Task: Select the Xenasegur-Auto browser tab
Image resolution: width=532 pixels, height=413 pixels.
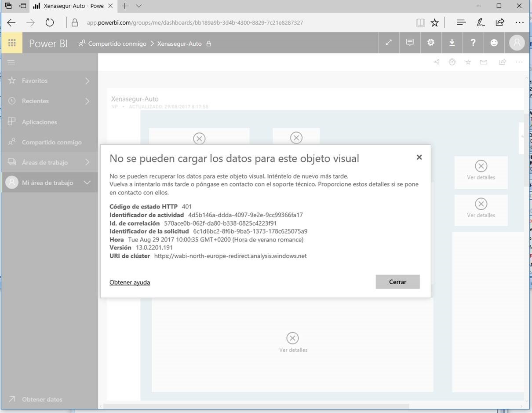Action: (73, 6)
